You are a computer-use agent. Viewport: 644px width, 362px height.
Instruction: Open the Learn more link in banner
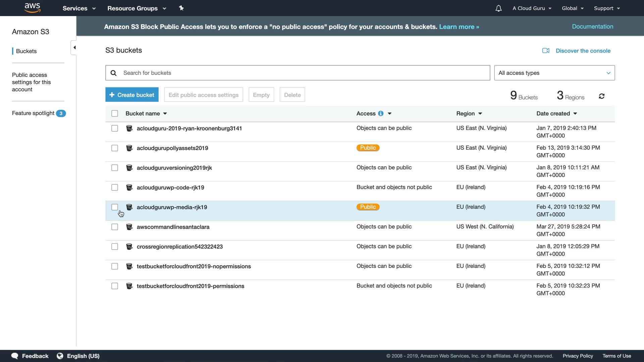[459, 27]
